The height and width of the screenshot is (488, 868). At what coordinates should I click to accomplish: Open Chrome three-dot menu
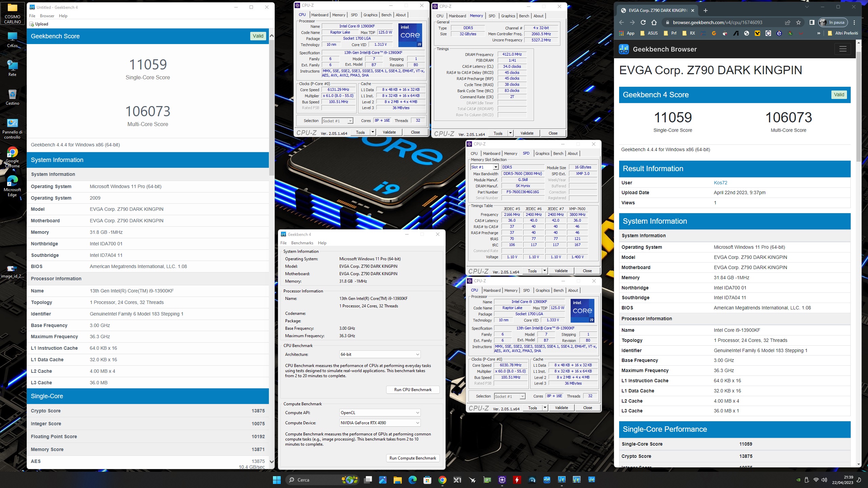pos(854,22)
